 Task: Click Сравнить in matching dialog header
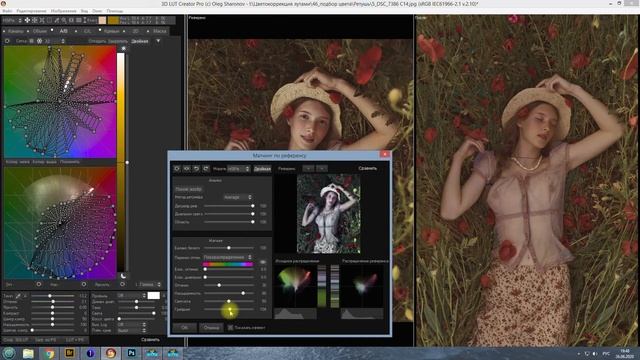point(367,168)
